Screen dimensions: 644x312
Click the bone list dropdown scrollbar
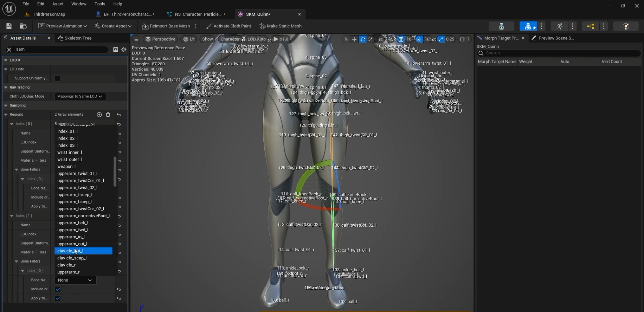[115, 171]
